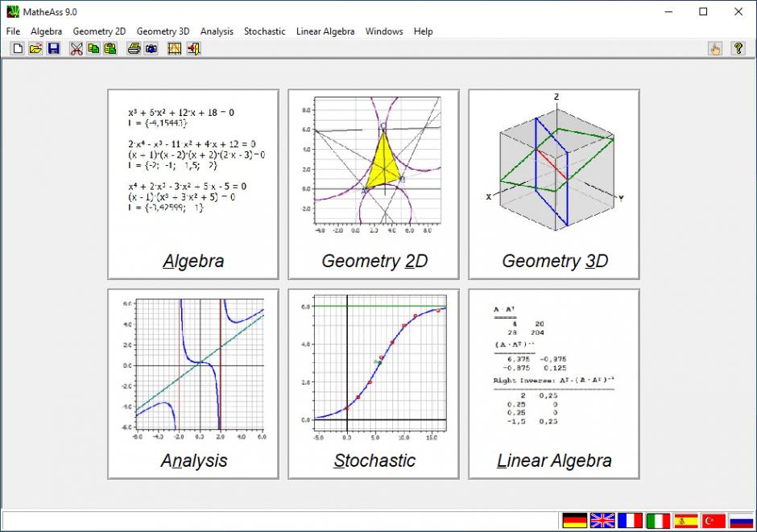Maximize the MatheAss window
The height and width of the screenshot is (532, 757).
703,11
